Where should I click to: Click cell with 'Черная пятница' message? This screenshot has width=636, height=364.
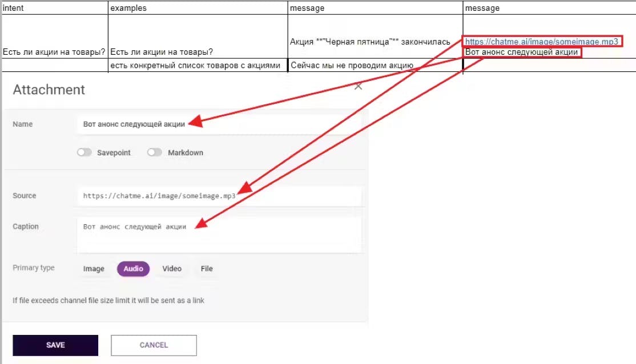click(x=375, y=37)
